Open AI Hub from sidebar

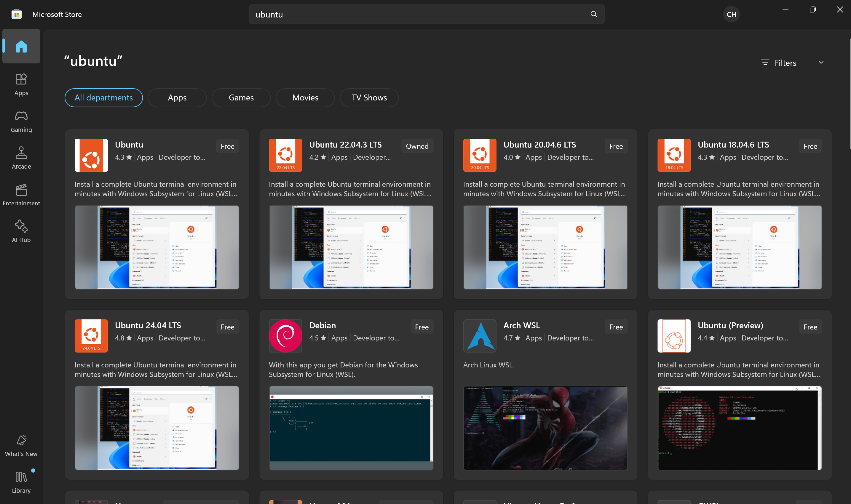pos(21,231)
